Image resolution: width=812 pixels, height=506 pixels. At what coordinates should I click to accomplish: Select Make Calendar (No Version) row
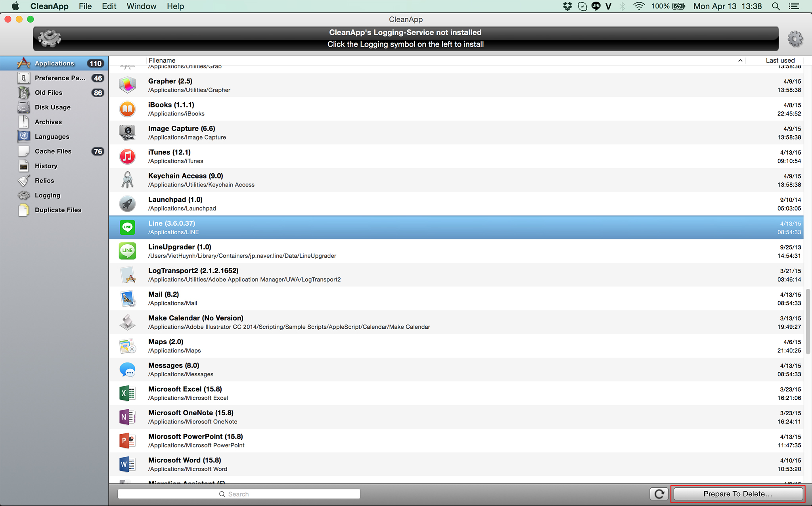click(x=456, y=322)
